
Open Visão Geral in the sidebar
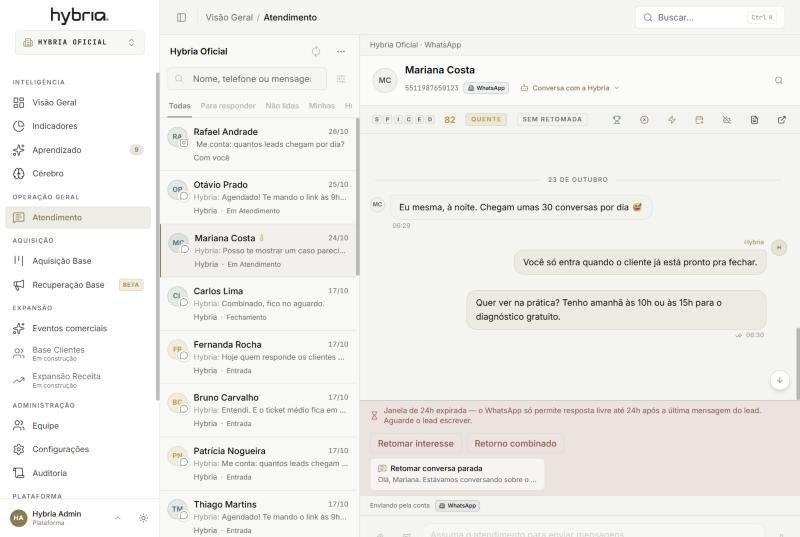pyautogui.click(x=78, y=103)
